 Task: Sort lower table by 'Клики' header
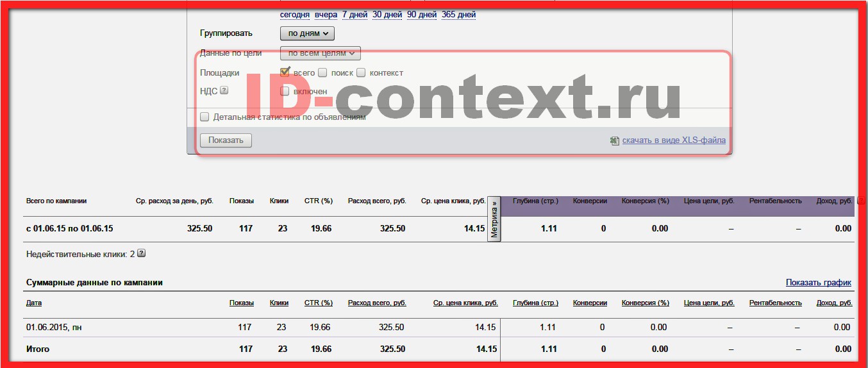point(279,303)
